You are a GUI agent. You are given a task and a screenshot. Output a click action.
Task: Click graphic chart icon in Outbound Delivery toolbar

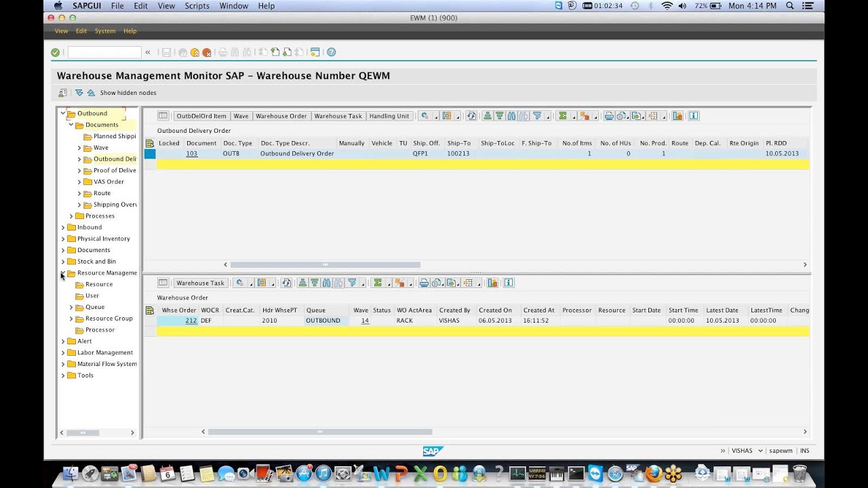tap(677, 116)
